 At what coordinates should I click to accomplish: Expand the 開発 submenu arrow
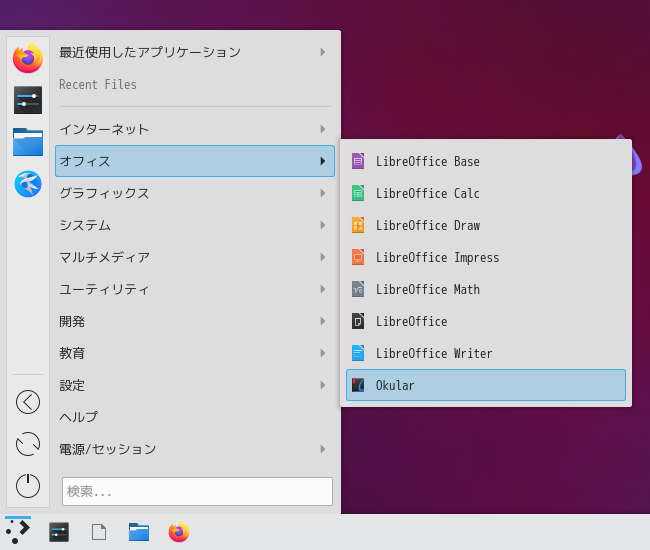pos(323,321)
